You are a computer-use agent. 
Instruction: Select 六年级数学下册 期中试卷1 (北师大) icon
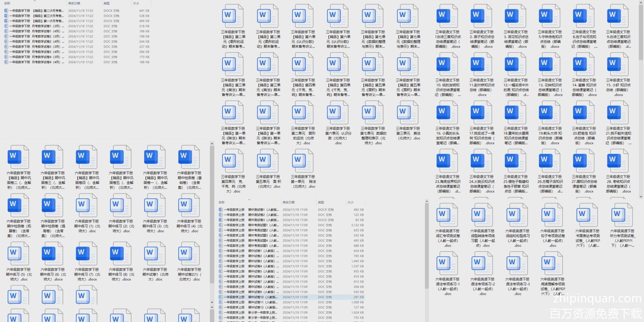tap(155, 254)
